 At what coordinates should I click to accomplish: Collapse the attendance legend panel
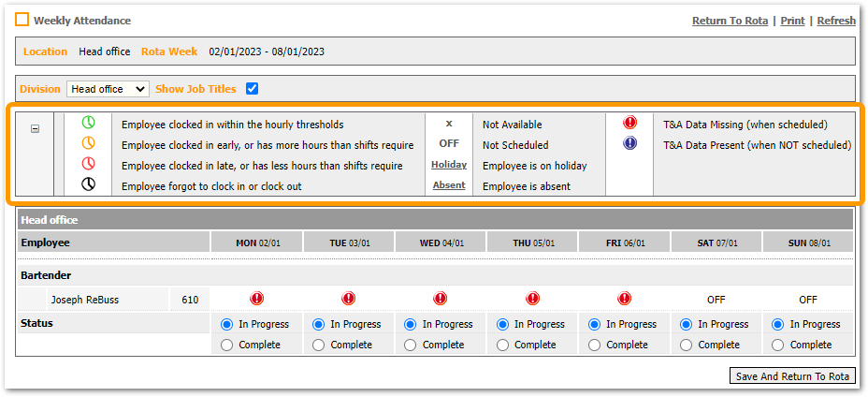(36, 129)
